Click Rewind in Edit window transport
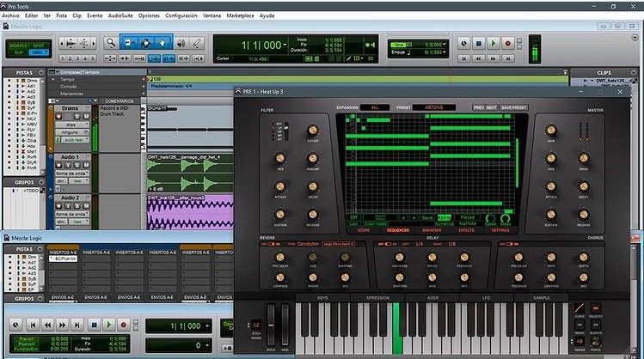 478,58
